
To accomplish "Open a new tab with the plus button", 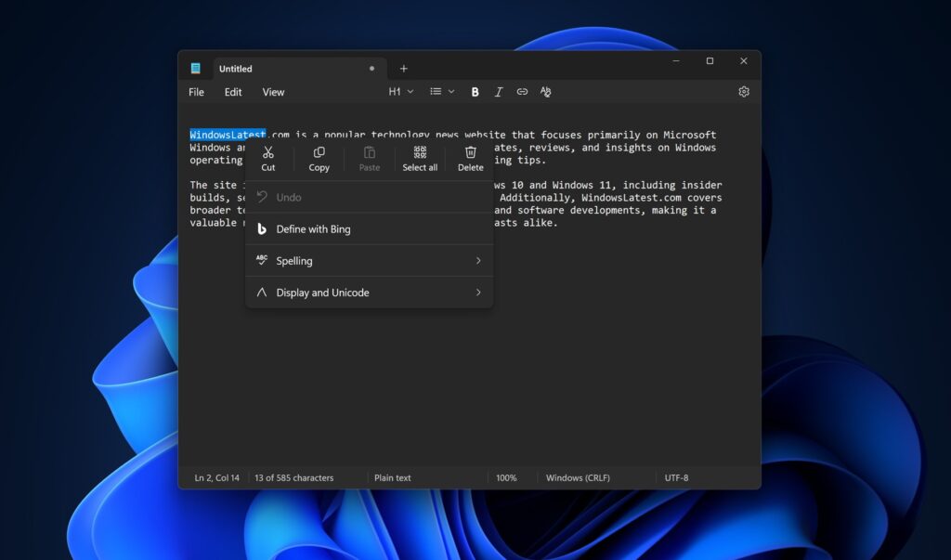I will coord(403,68).
